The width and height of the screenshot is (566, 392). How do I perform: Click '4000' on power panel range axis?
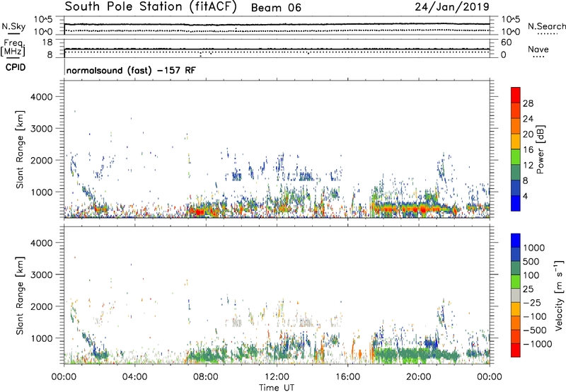(x=41, y=97)
